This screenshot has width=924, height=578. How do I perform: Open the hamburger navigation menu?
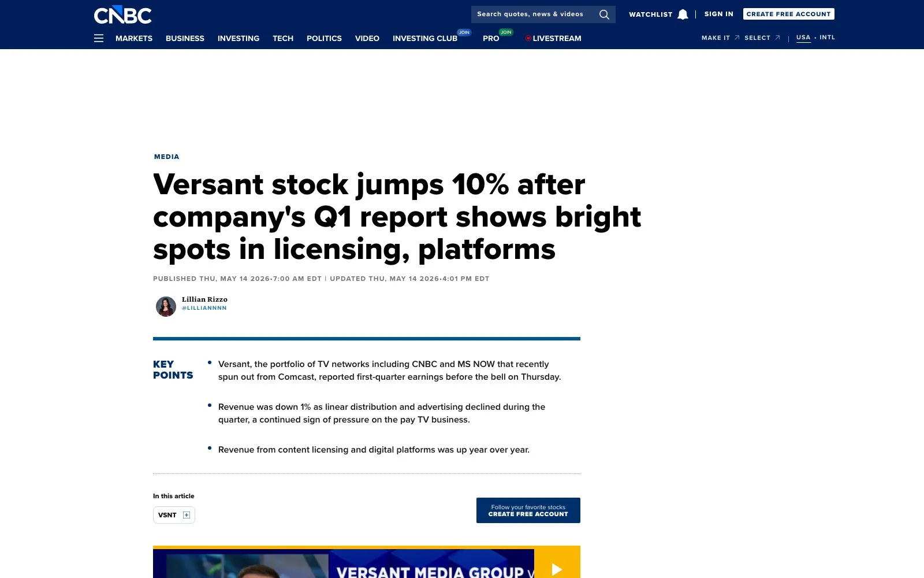99,38
